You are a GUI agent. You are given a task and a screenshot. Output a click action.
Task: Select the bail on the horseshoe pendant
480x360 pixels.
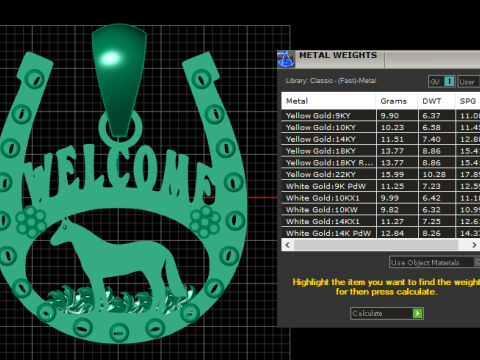click(x=119, y=80)
